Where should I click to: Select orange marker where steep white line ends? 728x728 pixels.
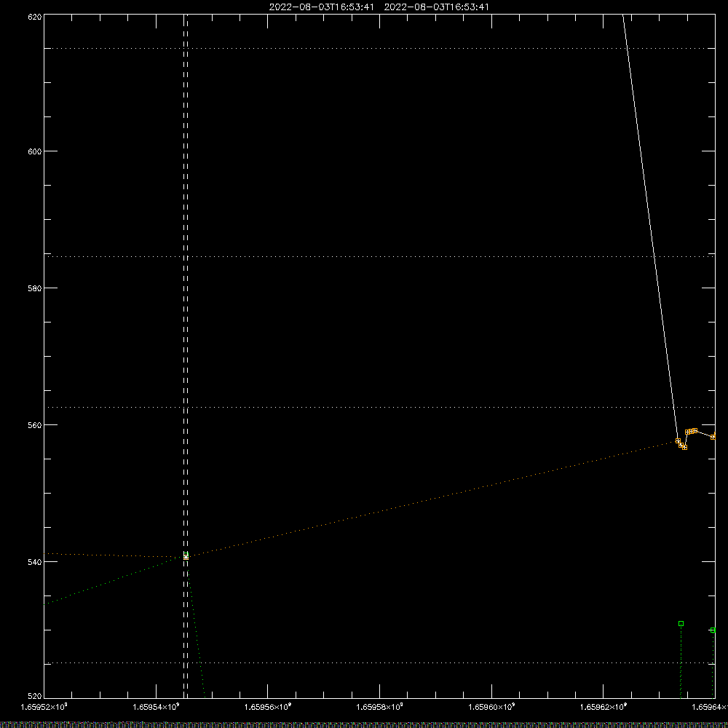678,440
